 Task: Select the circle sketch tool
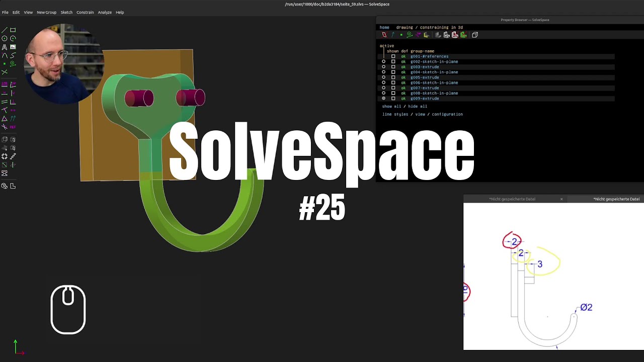click(x=5, y=38)
